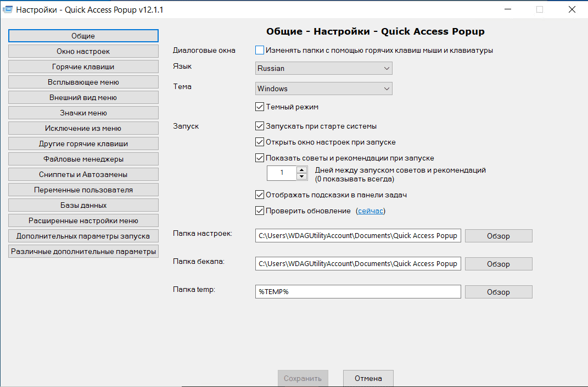Toggle the Темный режим checkbox

click(260, 107)
